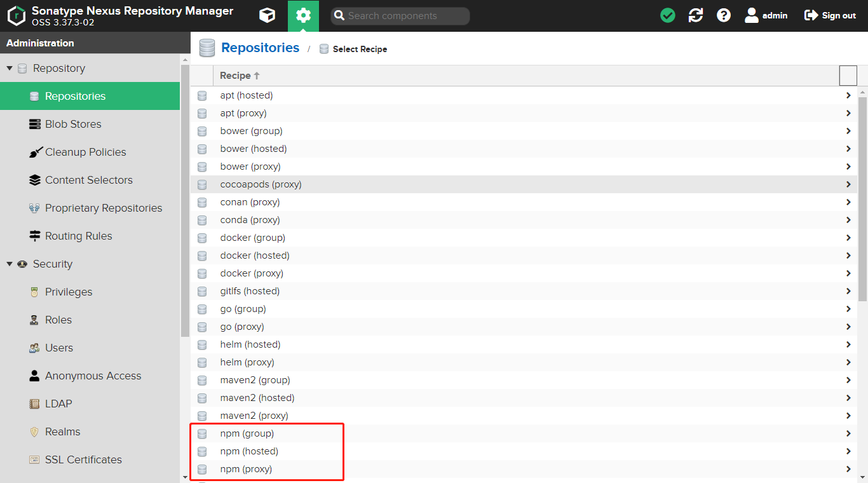The width and height of the screenshot is (868, 483).
Task: Open the help question mark icon
Action: (724, 16)
